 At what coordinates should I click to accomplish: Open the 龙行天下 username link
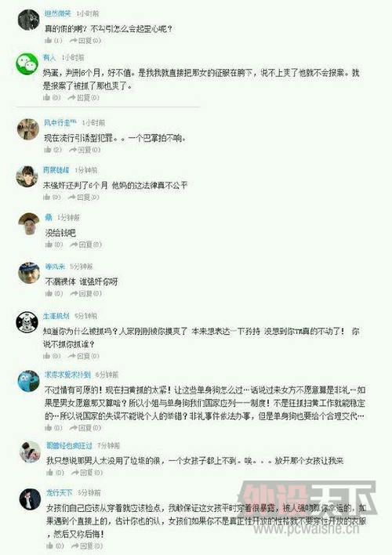pos(59,492)
